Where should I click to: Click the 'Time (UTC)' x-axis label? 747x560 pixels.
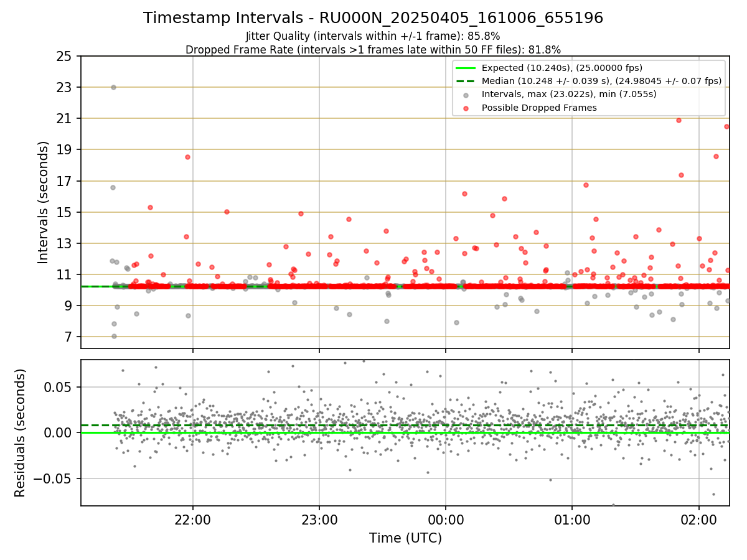tap(405, 538)
